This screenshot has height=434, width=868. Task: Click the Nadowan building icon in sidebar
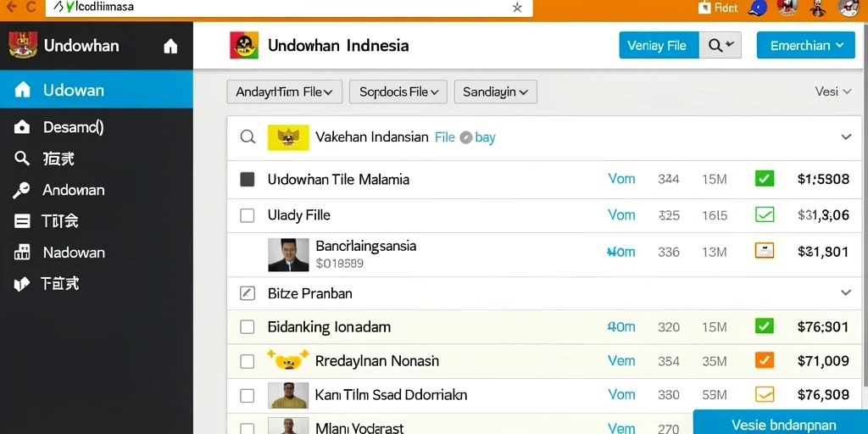(21, 253)
